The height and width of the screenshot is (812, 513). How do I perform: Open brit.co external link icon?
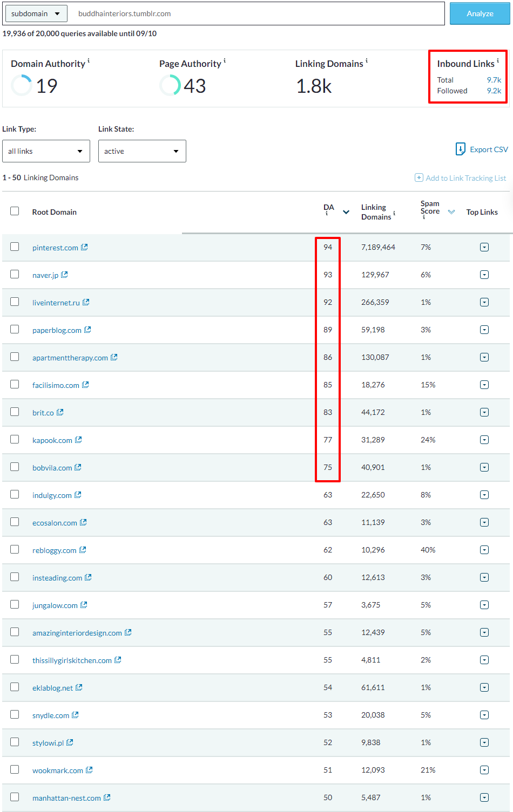coord(60,412)
